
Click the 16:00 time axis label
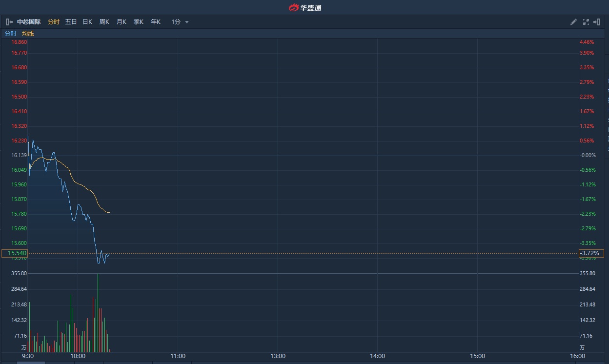point(577,356)
